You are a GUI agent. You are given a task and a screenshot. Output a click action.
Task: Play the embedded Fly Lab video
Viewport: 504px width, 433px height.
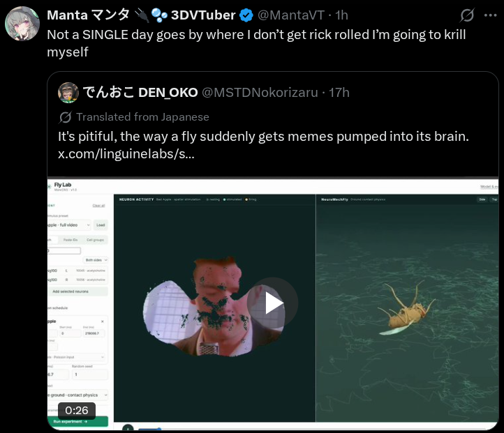pos(272,303)
